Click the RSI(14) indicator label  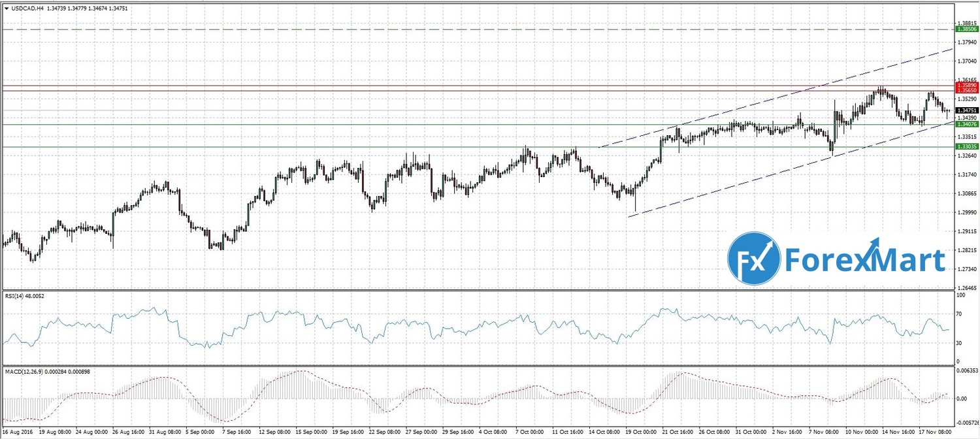pos(16,296)
